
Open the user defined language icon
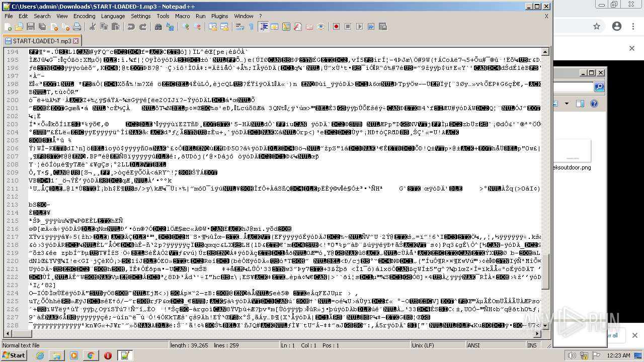click(275, 27)
